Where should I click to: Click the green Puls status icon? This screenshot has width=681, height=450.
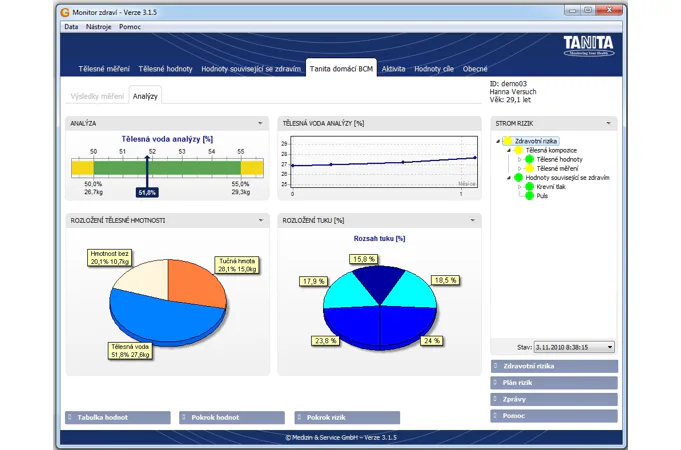(x=529, y=196)
